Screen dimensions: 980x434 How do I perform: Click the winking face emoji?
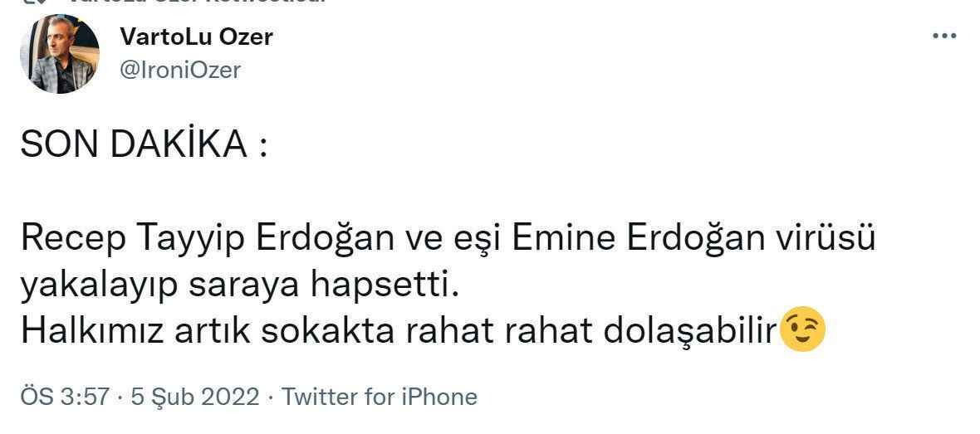tap(803, 331)
